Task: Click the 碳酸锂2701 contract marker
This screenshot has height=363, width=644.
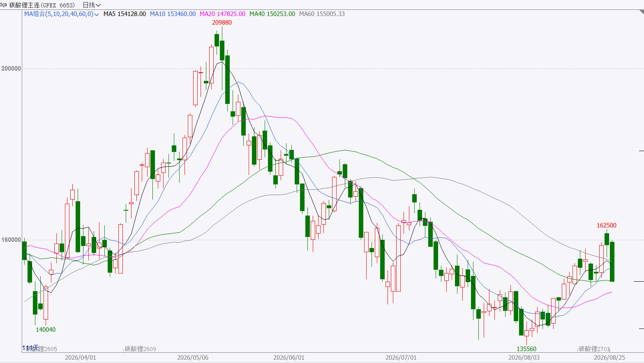Action: click(594, 349)
